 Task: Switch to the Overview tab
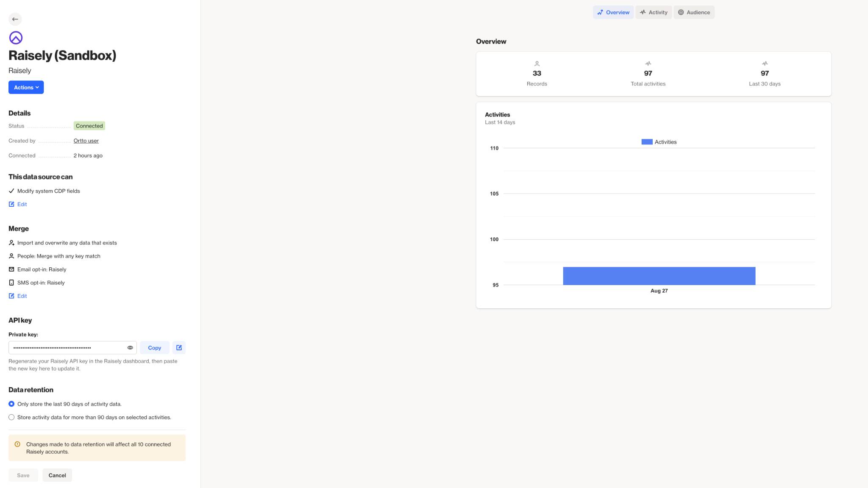pos(613,12)
